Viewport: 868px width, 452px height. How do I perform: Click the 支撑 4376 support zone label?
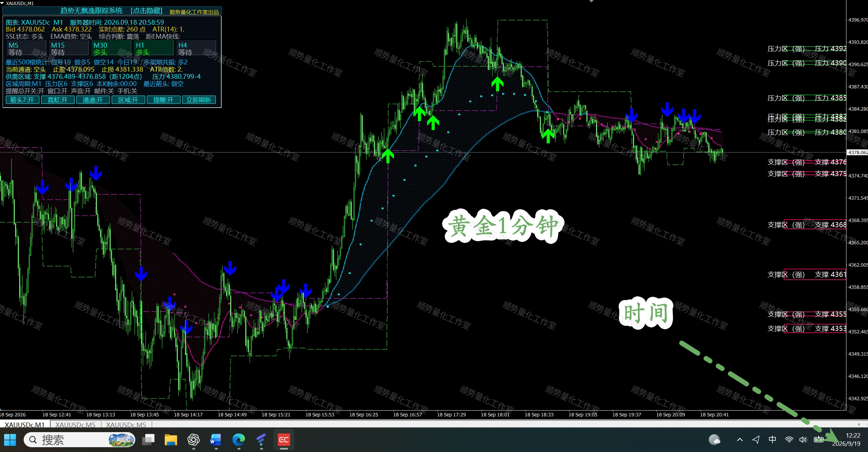[x=830, y=162]
